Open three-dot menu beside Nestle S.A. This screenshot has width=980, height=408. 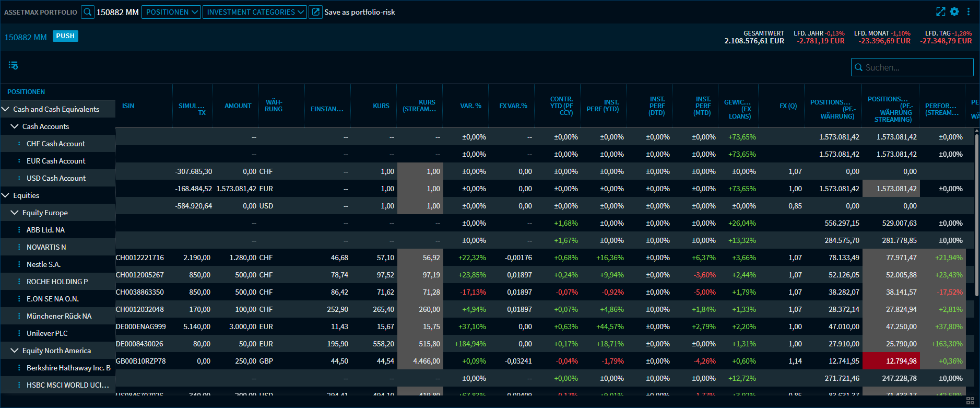tap(19, 264)
